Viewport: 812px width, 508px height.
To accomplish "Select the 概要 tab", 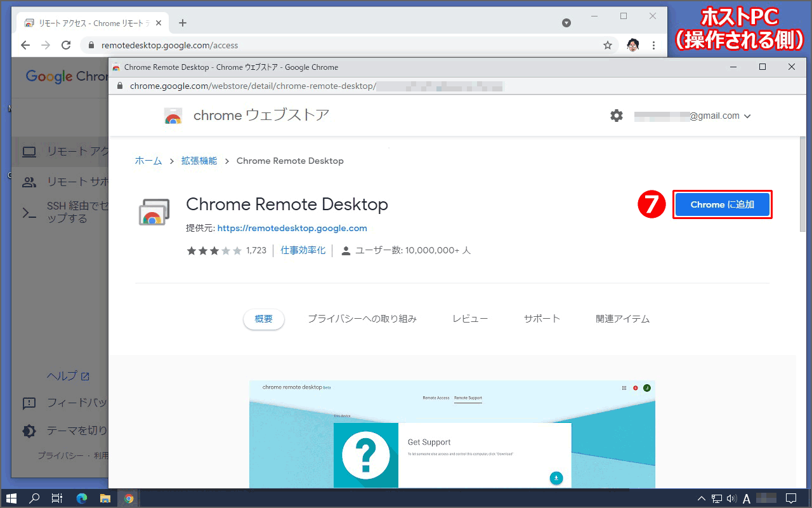I will pos(264,319).
